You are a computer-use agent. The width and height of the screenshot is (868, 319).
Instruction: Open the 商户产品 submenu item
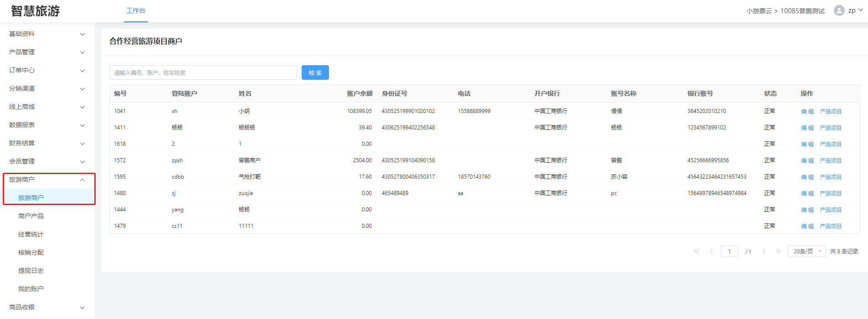pyautogui.click(x=31, y=216)
